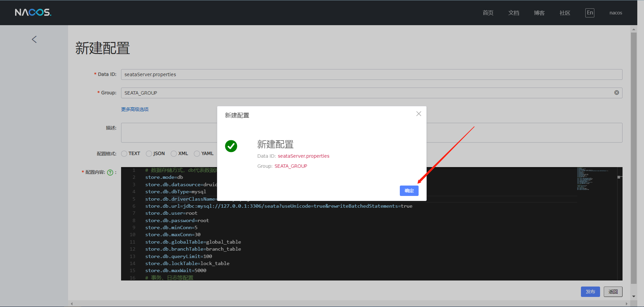Click the page's scroll down arrow
This screenshot has width=644, height=307.
tap(634, 296)
